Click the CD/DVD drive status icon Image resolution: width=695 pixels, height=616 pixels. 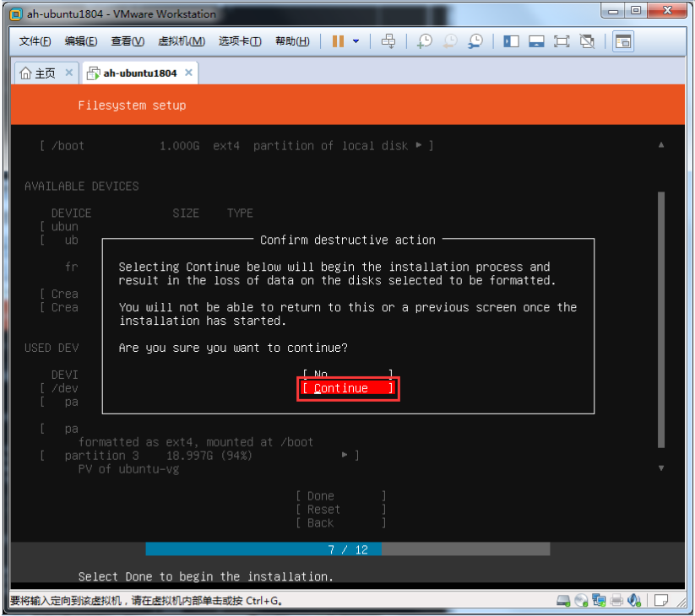coord(581,601)
